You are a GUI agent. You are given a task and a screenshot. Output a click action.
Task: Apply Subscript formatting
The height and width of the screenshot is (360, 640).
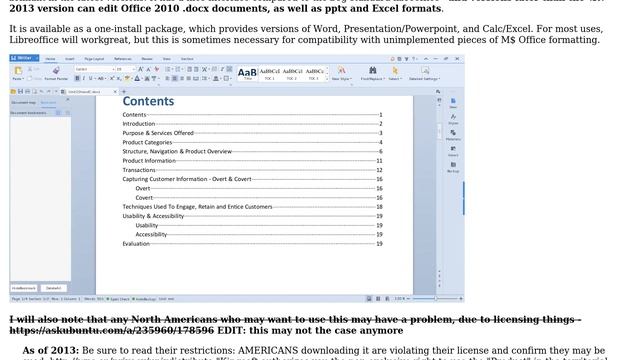point(119,79)
